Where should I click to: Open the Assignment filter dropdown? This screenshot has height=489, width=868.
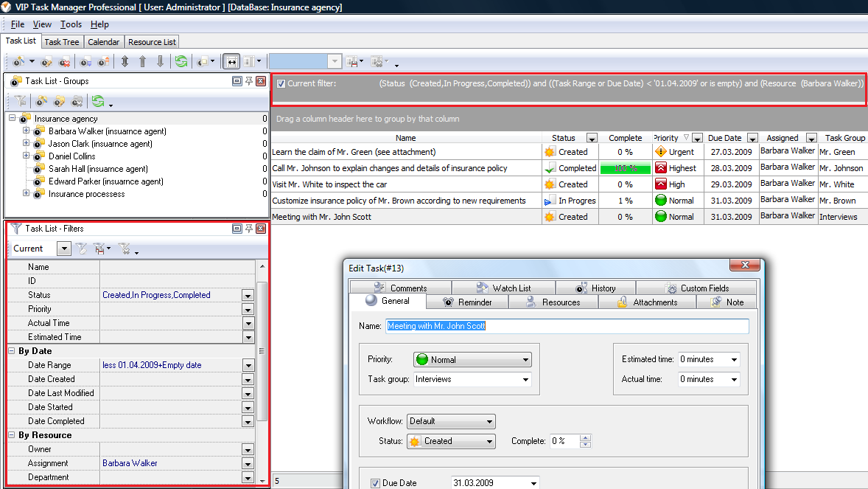click(x=248, y=463)
